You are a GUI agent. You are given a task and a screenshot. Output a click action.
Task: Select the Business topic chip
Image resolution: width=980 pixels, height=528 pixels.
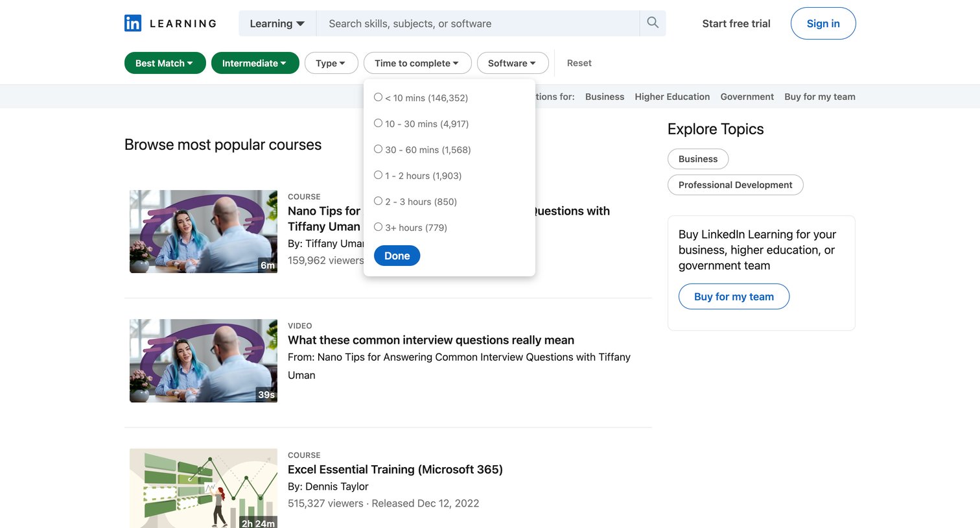tap(698, 159)
